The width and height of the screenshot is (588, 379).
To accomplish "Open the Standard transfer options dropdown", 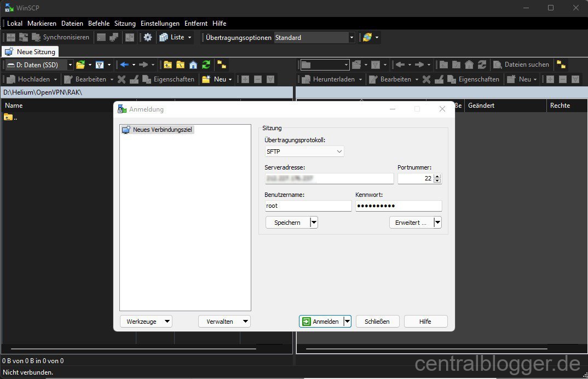I will coord(351,37).
